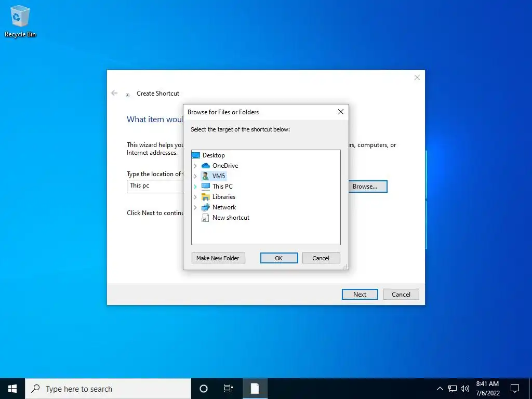The width and height of the screenshot is (532, 399).
Task: Expand the VM5 tree node
Action: (195, 177)
